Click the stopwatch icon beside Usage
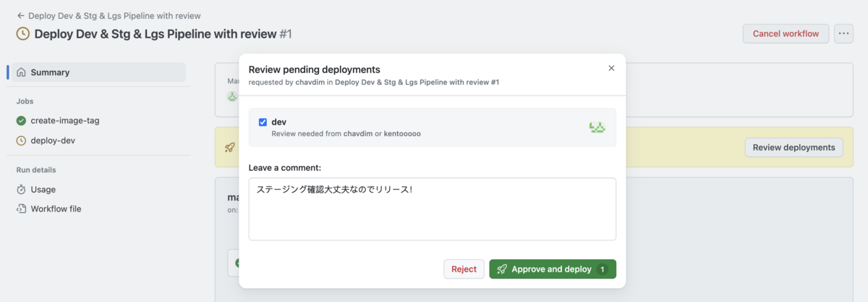The image size is (868, 302). (x=22, y=190)
